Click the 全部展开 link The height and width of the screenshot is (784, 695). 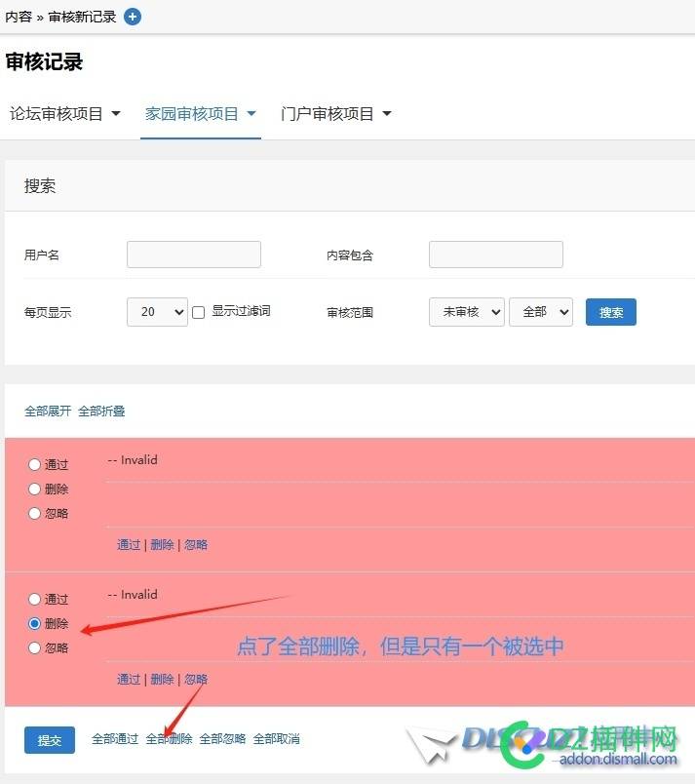[x=48, y=411]
